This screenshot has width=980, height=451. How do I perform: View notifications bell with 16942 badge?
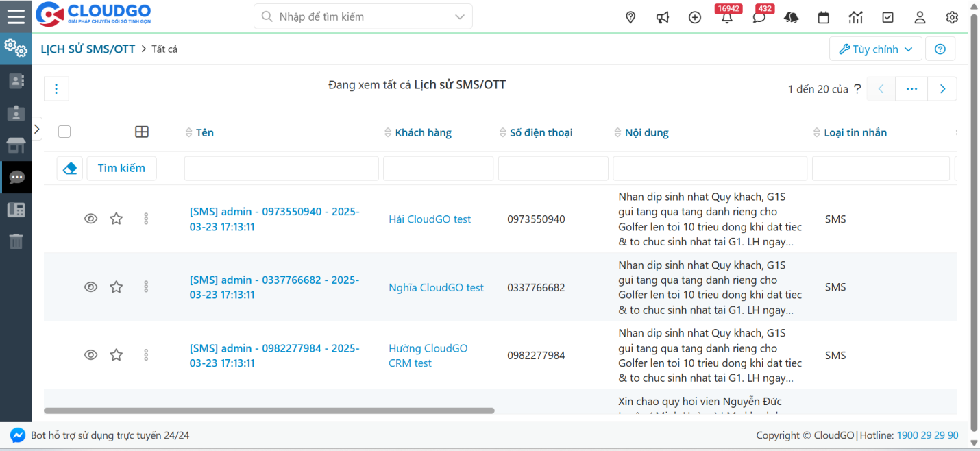tap(726, 17)
